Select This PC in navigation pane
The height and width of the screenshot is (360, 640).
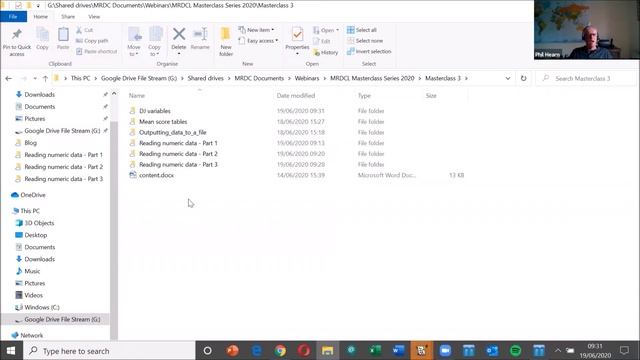point(30,211)
